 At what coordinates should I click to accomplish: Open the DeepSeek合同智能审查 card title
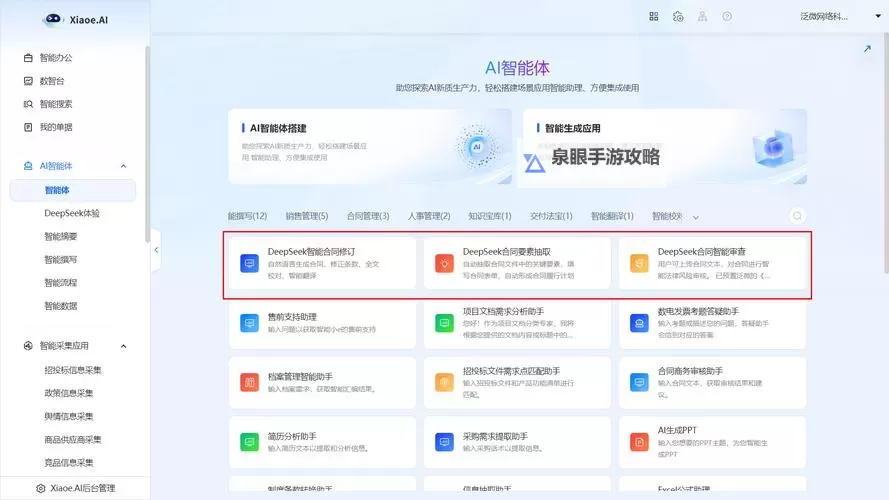click(x=702, y=252)
